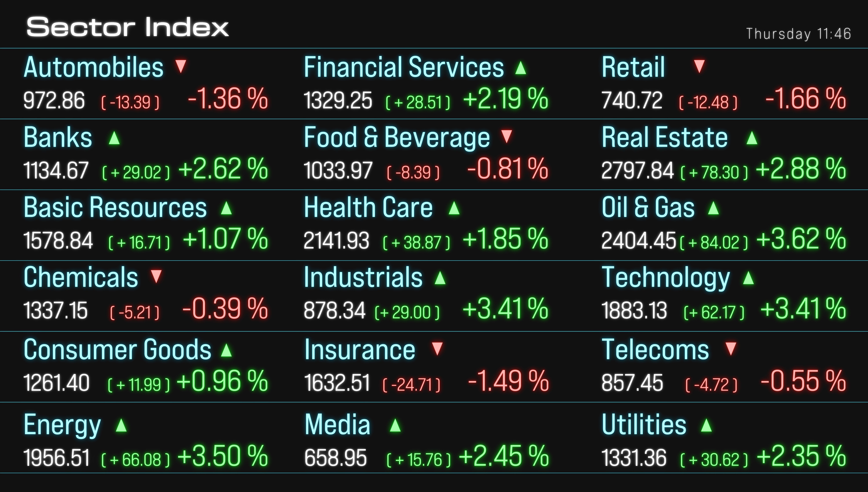Viewport: 868px width, 492px height.
Task: Click the red down arrow beside Chemicals
Action: click(156, 276)
